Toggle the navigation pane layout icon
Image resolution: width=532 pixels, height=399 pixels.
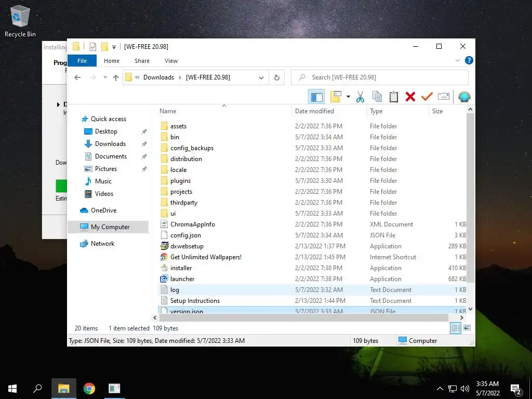[316, 97]
